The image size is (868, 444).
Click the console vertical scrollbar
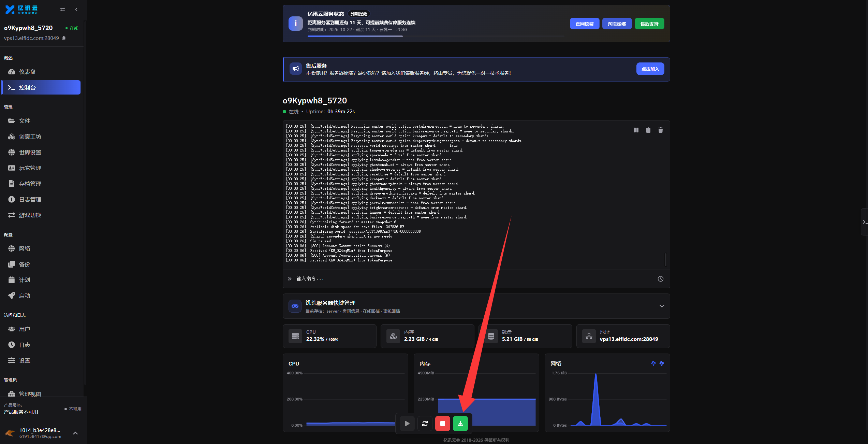pos(665,259)
